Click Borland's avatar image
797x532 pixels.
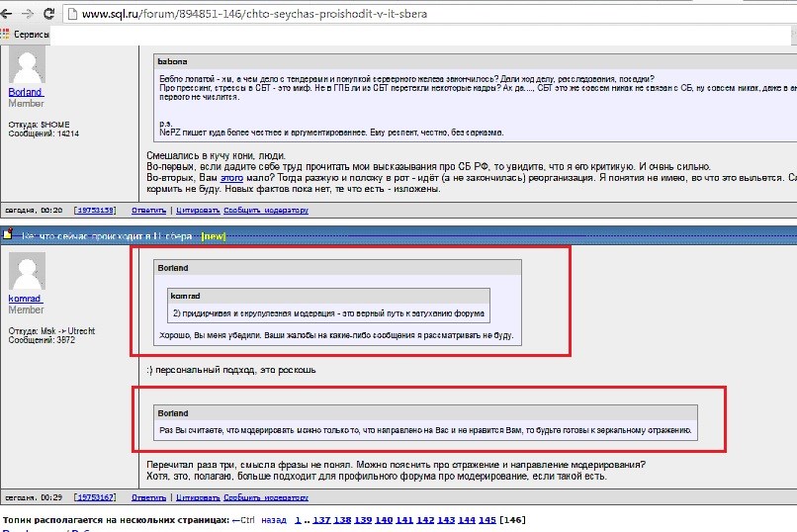27,66
